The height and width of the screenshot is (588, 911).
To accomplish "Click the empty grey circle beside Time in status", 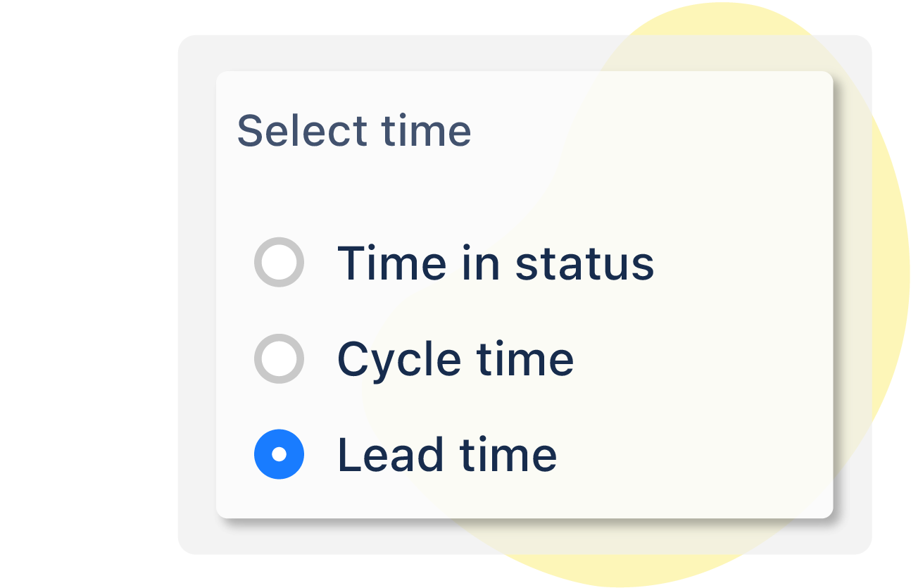I will click(x=279, y=263).
